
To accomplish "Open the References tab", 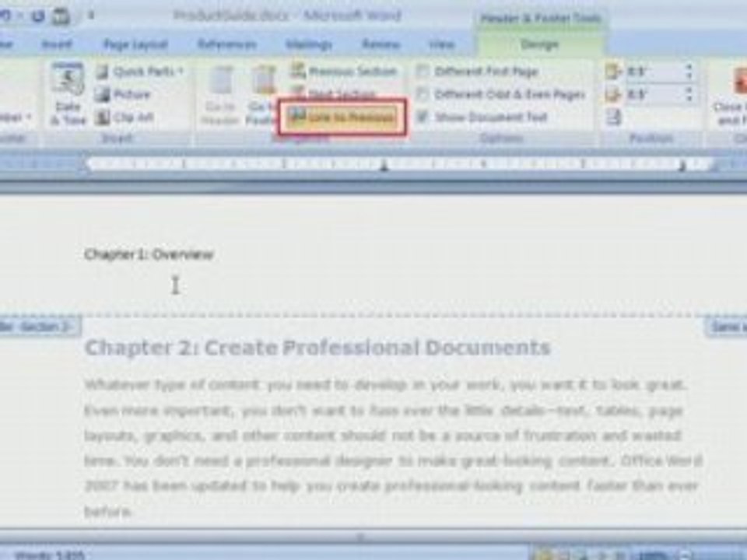I will [227, 45].
